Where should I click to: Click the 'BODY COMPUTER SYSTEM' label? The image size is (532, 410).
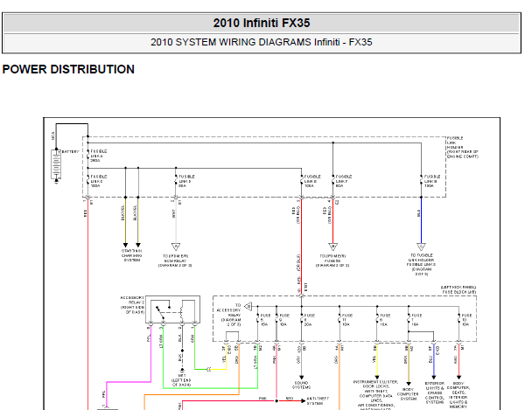408,394
